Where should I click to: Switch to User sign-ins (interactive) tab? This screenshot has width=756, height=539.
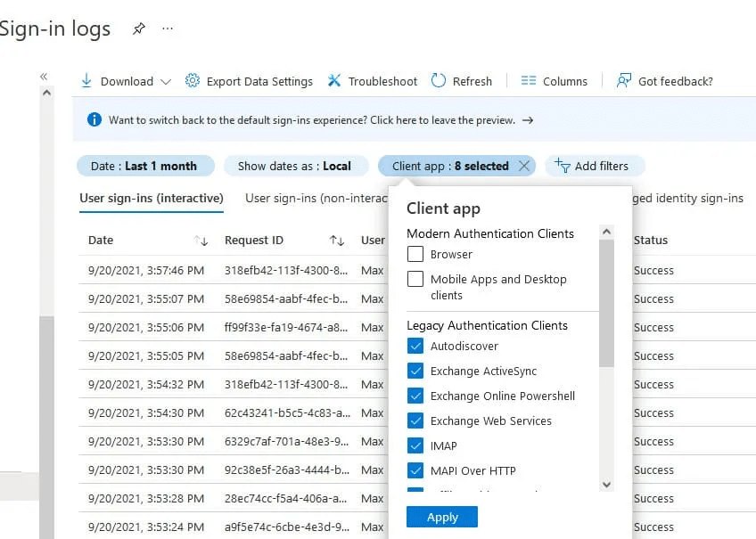[x=151, y=199]
